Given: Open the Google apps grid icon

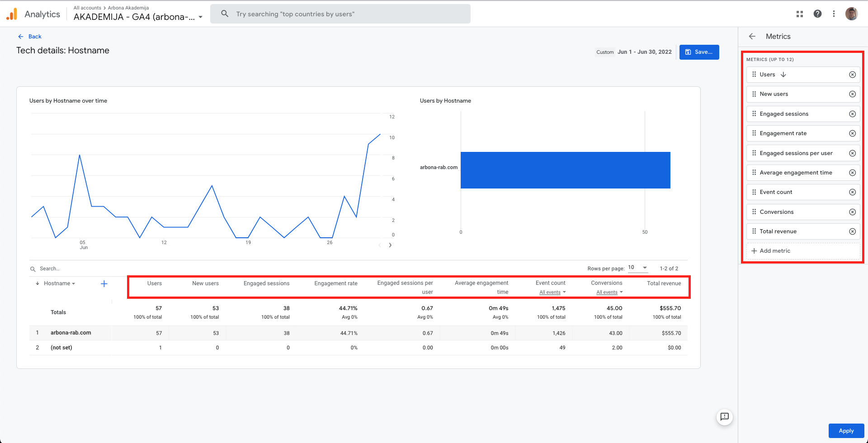Looking at the screenshot, I should [x=800, y=14].
